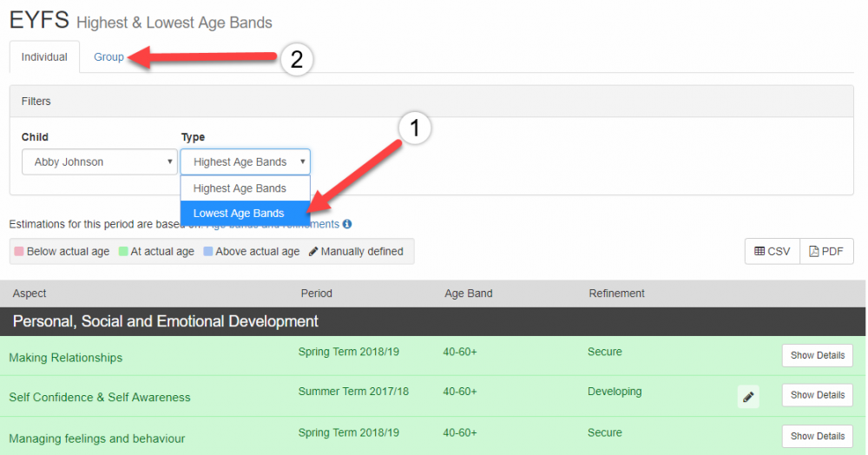Click the Personal, Social and Emotional Development header
The width and height of the screenshot is (868, 455).
point(165,321)
